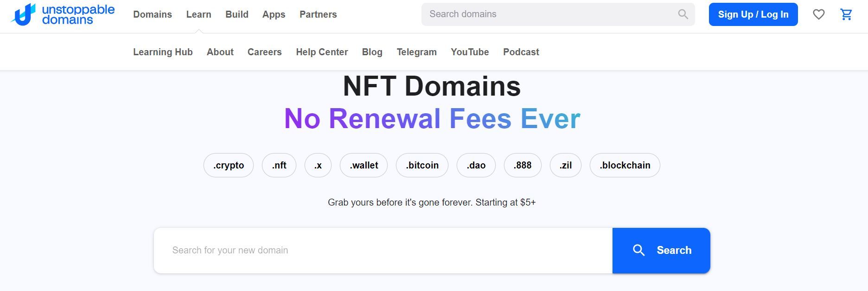Open the Podcast link
Viewport: 868px width, 291px height.
(x=521, y=52)
